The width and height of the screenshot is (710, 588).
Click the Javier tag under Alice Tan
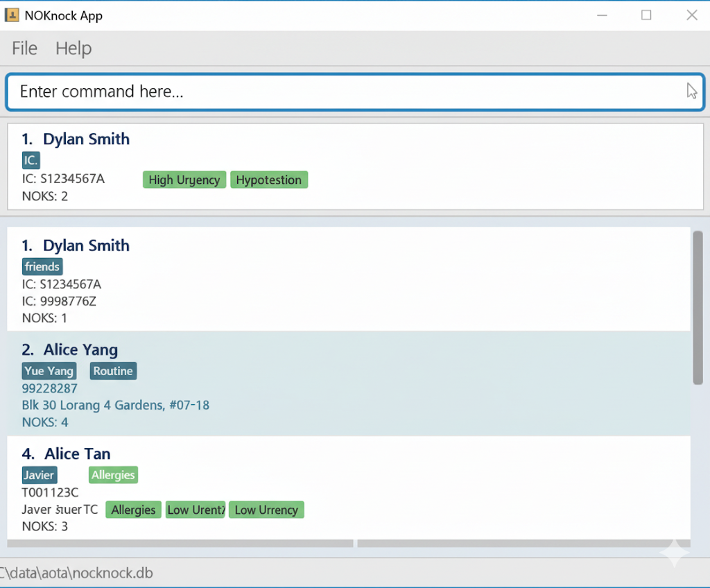click(40, 475)
